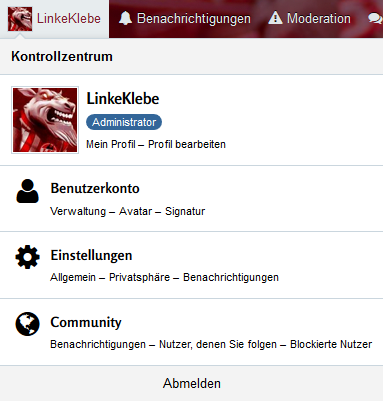
Task: Click the Abmelden logout button
Action: 192,383
